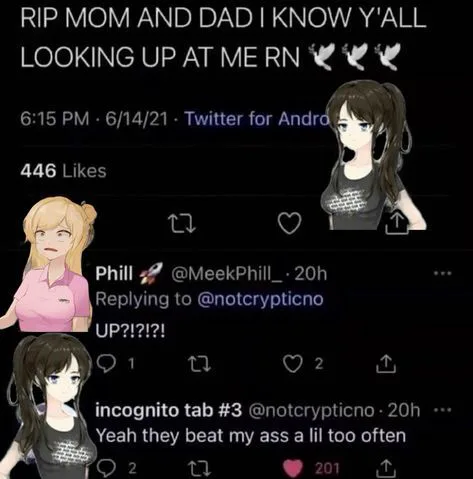The height and width of the screenshot is (479, 473).
Task: Open @MeekPhill_ profile handle
Action: pyautogui.click(x=226, y=274)
